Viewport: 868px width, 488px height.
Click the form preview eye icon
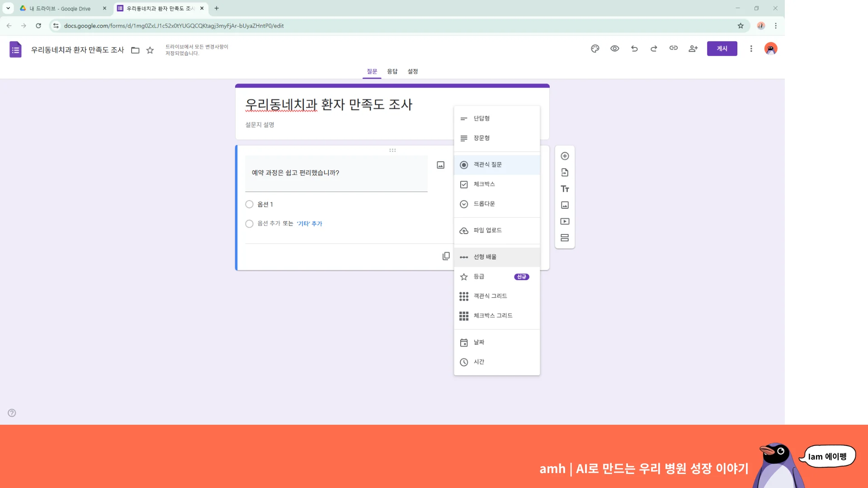click(x=615, y=48)
